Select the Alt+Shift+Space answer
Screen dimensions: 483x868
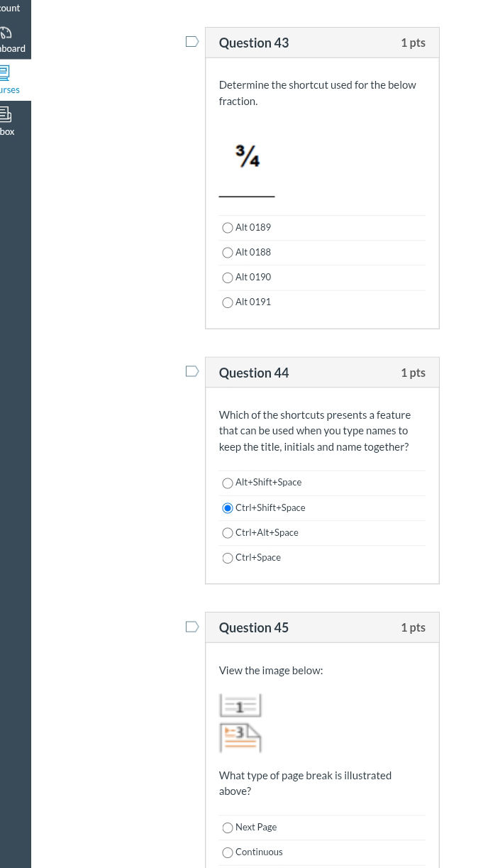click(x=227, y=483)
